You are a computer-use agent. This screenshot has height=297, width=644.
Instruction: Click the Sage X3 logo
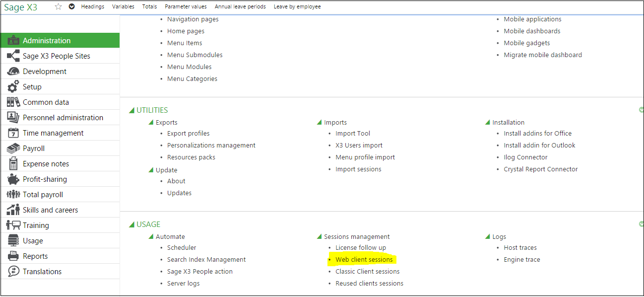[x=21, y=7]
